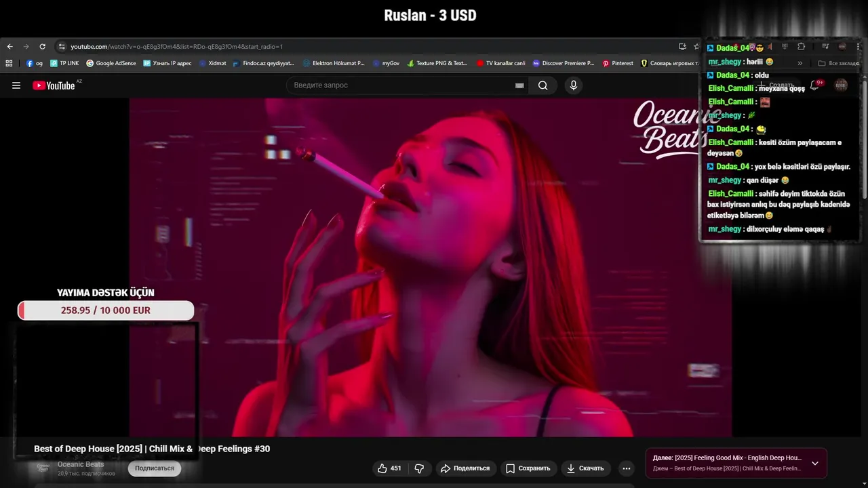This screenshot has width=868, height=488.
Task: Open the Все закладки bookmarks folder
Action: click(839, 63)
